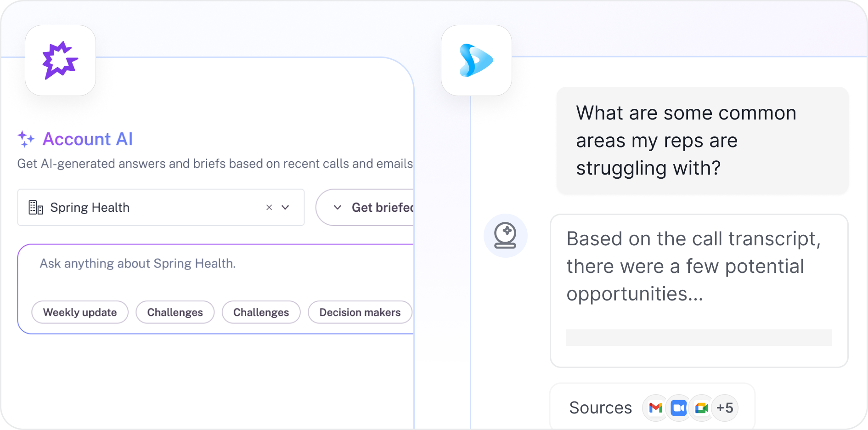Click the AI assistant avatar icon
Image resolution: width=868 pixels, height=430 pixels.
[x=505, y=236]
